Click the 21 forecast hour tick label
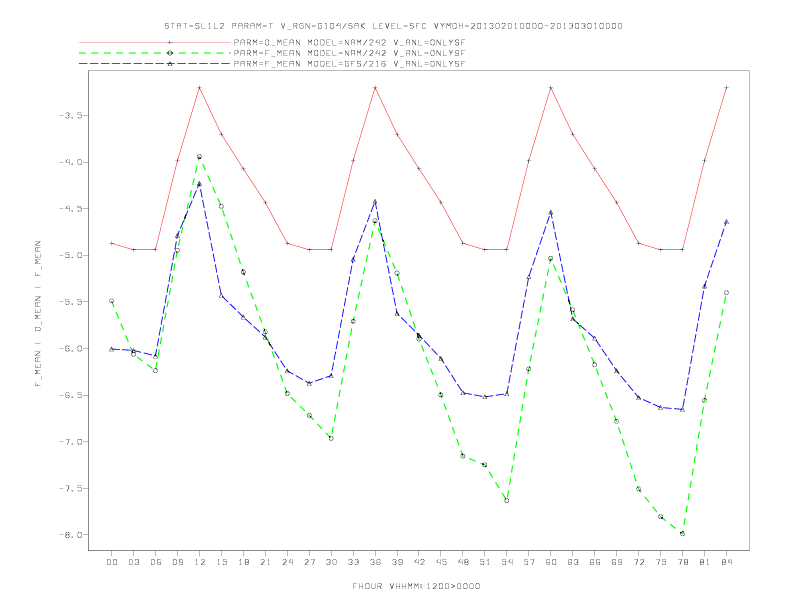792x612 pixels. point(265,562)
